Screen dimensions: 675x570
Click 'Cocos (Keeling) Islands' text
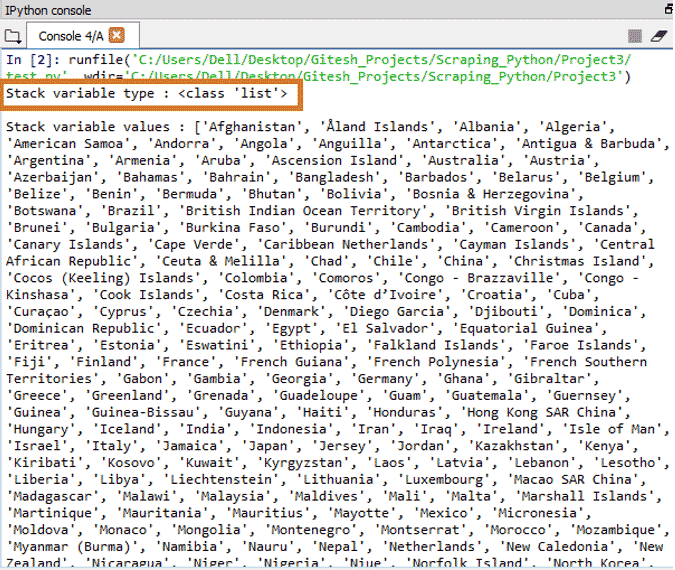tap(103, 278)
